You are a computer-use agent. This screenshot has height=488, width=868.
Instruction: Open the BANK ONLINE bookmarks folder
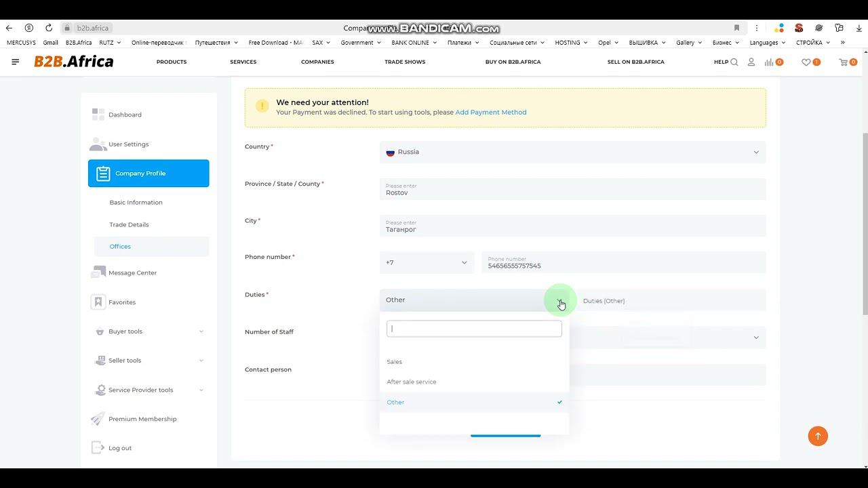(414, 42)
